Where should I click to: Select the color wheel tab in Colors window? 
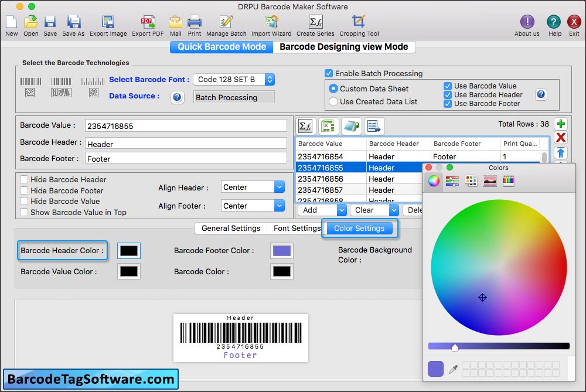coord(434,181)
